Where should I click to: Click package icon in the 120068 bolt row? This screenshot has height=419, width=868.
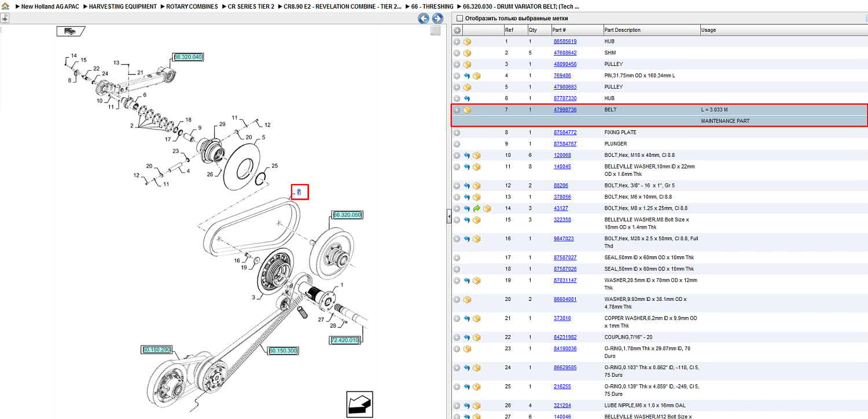pyautogui.click(x=477, y=155)
